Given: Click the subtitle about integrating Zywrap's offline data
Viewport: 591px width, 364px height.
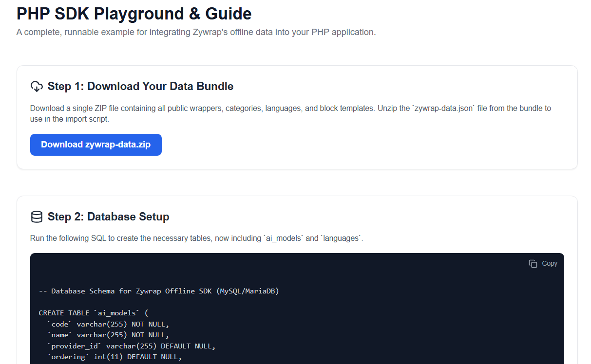Looking at the screenshot, I should (x=196, y=33).
